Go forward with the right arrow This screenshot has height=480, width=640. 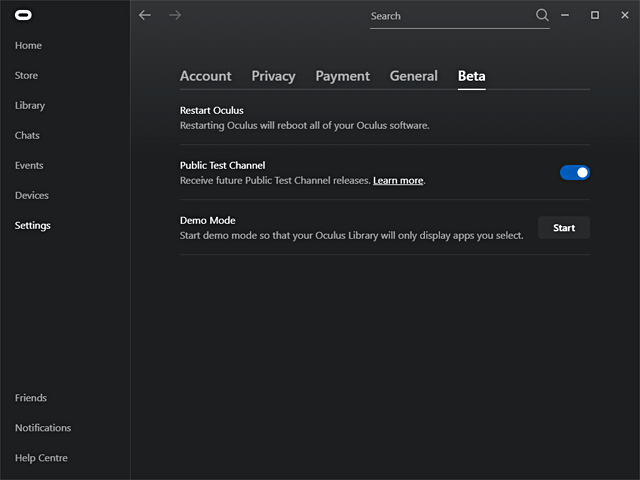point(175,16)
